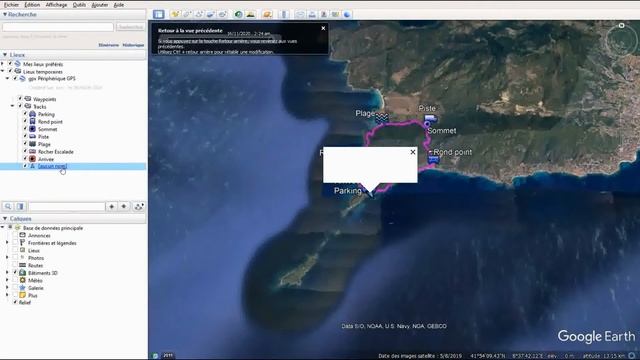640x360 pixels.
Task: Toggle the Waypoints folder checkbox
Action: click(20, 99)
